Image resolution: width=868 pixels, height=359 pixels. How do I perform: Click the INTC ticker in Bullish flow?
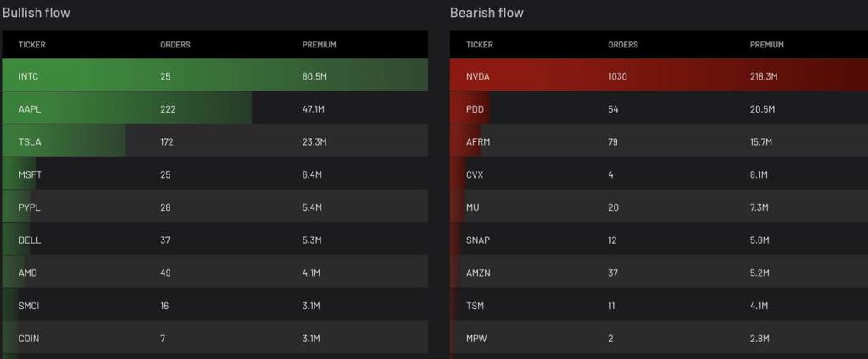tap(29, 76)
